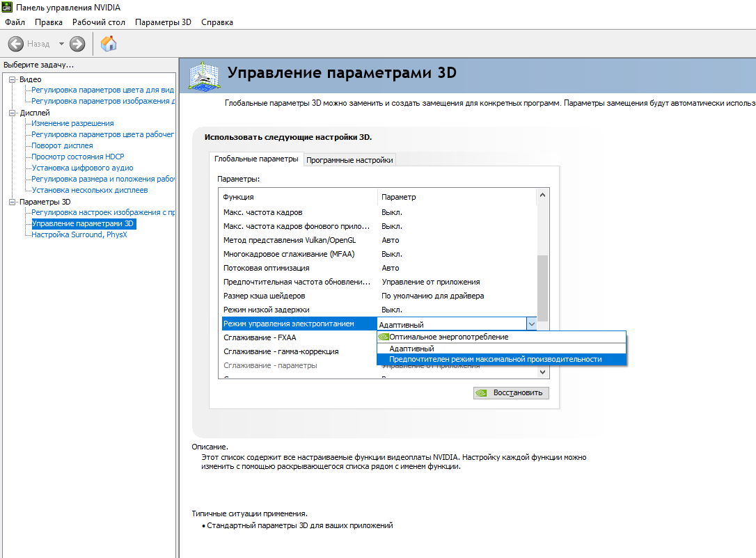The height and width of the screenshot is (558, 756).
Task: Open the Файл menu
Action: pos(15,22)
